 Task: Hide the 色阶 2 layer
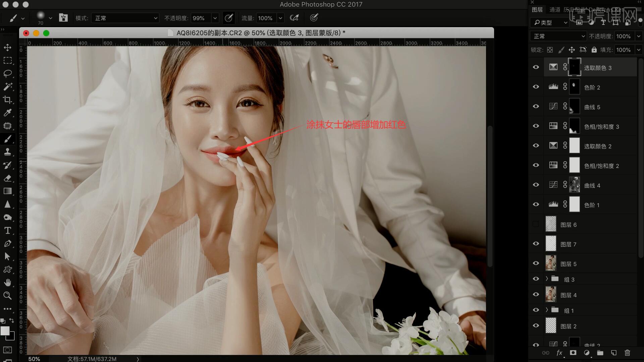(536, 87)
